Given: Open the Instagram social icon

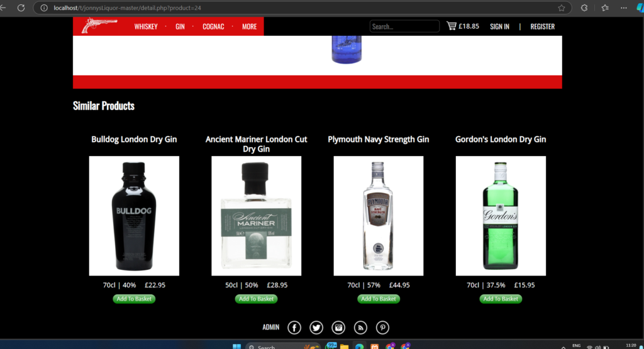Looking at the screenshot, I should coord(338,328).
